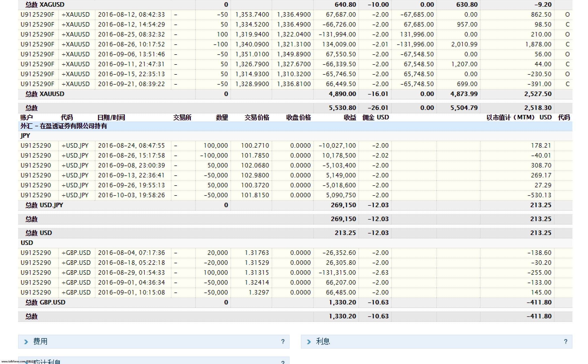The width and height of the screenshot is (588, 364).
Task: Select XAUUSD trade dated 2016-09-15, 22:35:13
Action: [x=295, y=74]
